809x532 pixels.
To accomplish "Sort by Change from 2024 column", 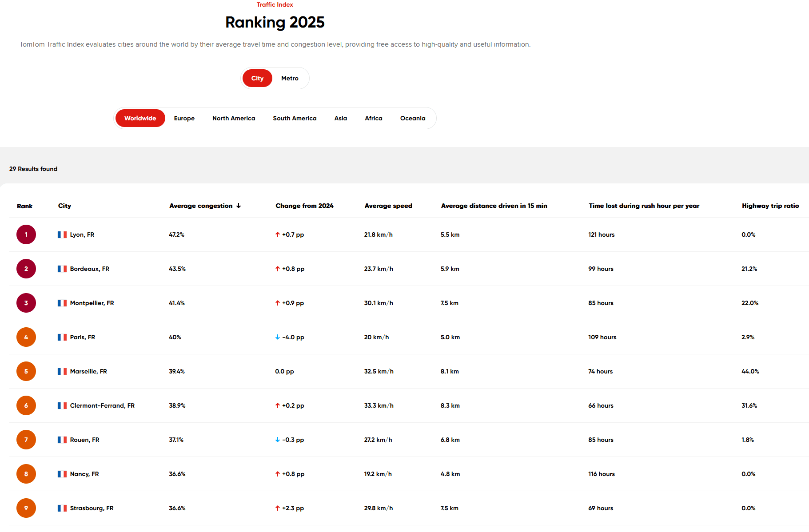I will (x=304, y=206).
